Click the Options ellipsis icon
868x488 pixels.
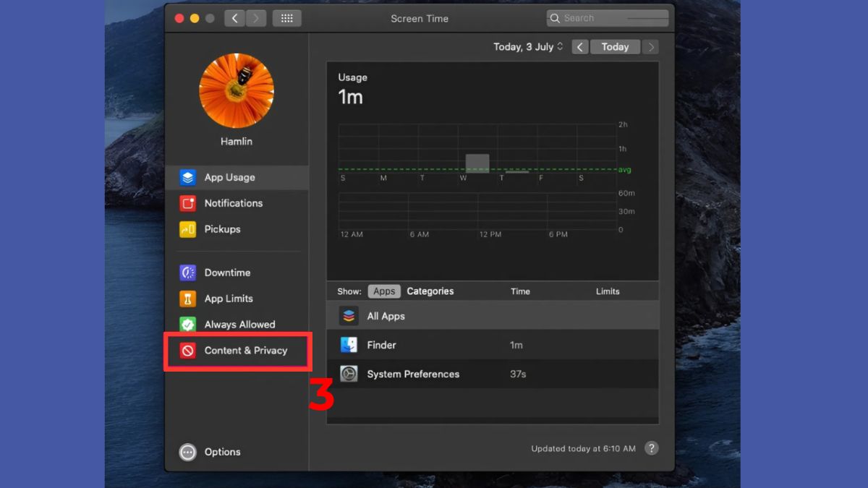pyautogui.click(x=188, y=452)
